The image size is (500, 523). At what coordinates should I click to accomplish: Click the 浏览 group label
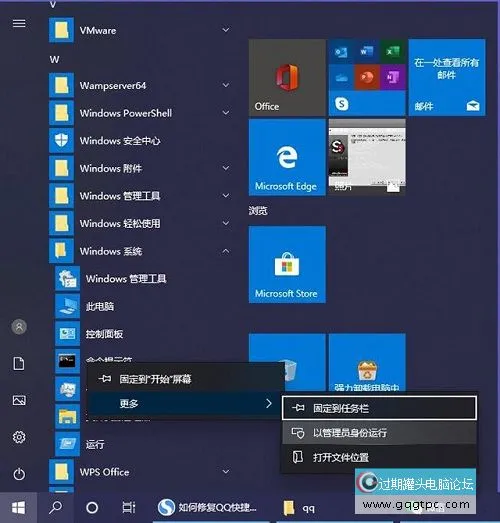click(258, 211)
